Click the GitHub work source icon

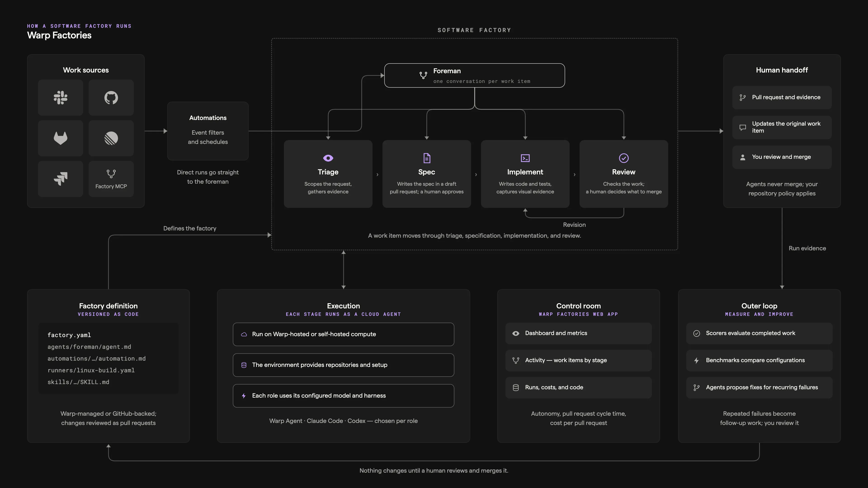(x=111, y=98)
